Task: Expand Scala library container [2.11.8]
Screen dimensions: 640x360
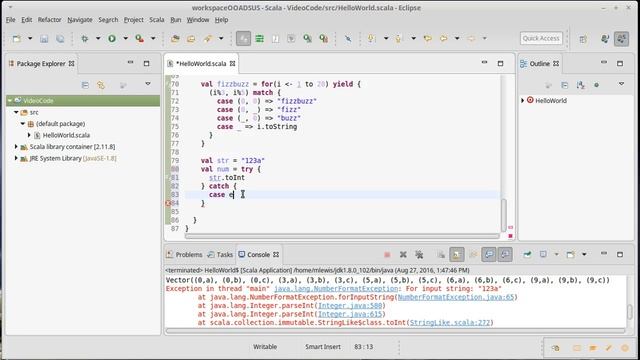Action: [x=16, y=146]
